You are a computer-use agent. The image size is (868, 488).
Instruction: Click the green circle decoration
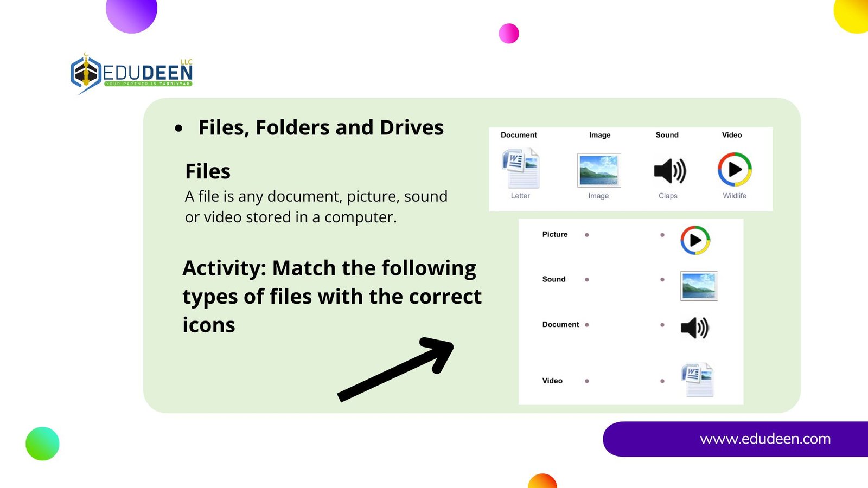[42, 444]
